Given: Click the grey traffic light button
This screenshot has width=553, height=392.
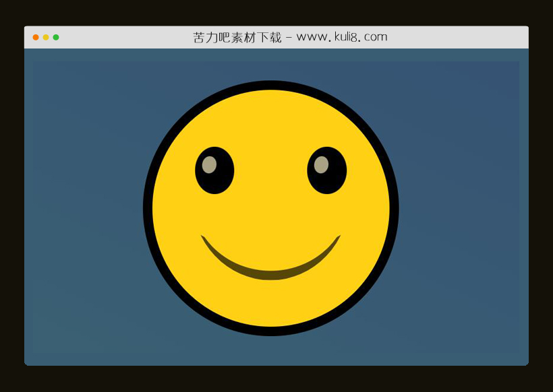Looking at the screenshot, I should pos(45,37).
